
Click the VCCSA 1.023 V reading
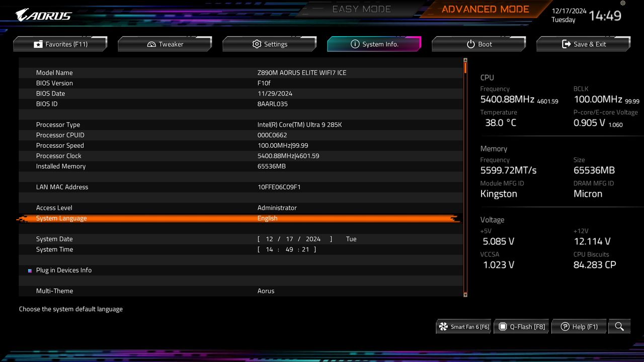coord(499,265)
